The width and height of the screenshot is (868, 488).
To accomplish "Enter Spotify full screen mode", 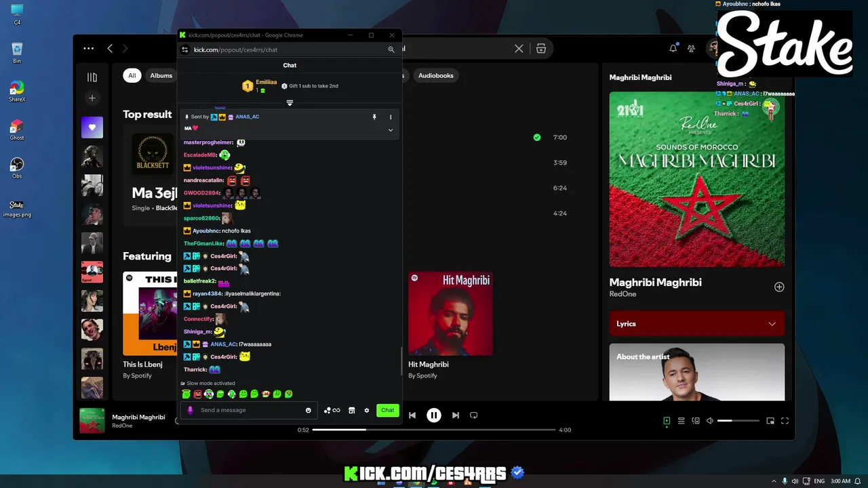I will point(785,421).
